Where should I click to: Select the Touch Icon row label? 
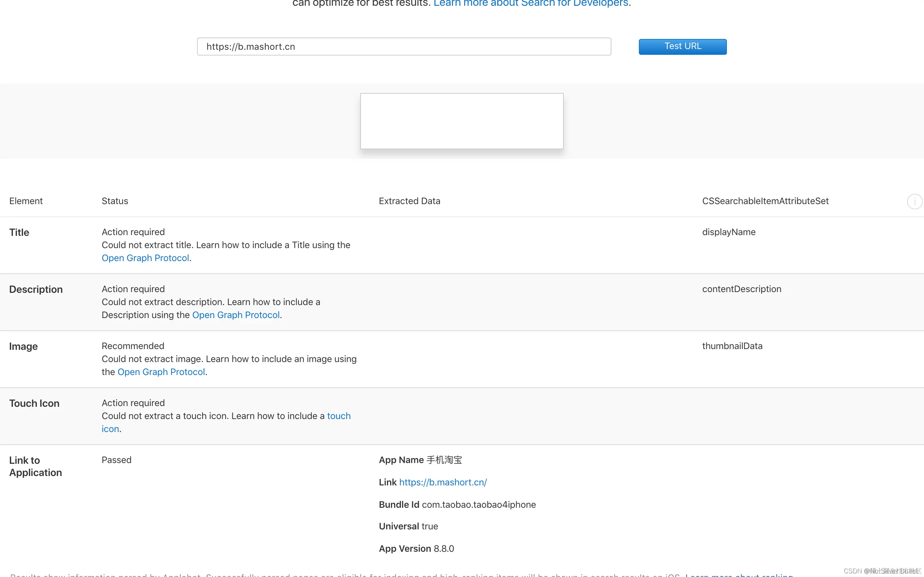(x=34, y=404)
